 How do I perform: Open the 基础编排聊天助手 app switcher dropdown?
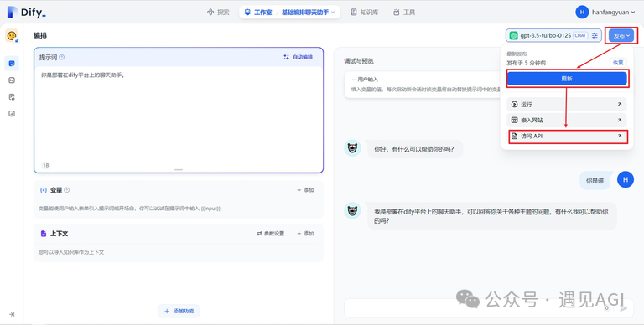(308, 13)
